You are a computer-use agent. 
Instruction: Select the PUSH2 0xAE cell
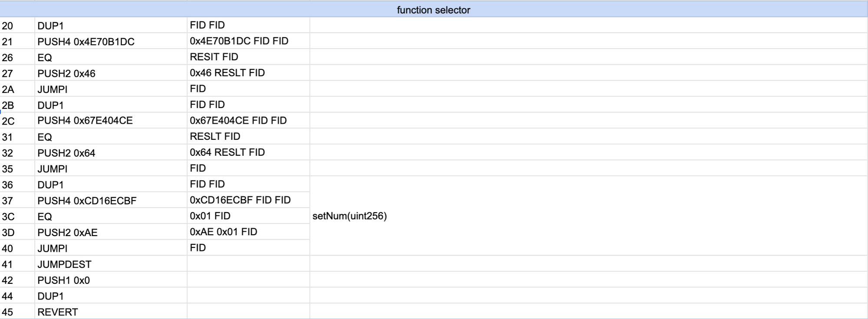(111, 232)
